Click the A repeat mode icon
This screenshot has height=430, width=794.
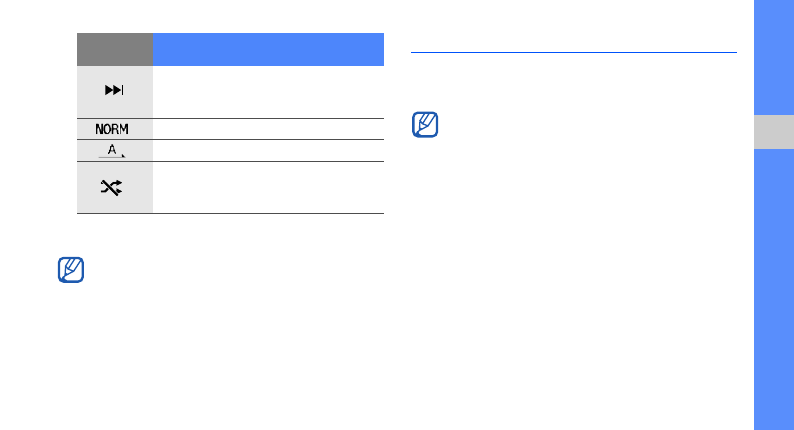pyautogui.click(x=115, y=151)
